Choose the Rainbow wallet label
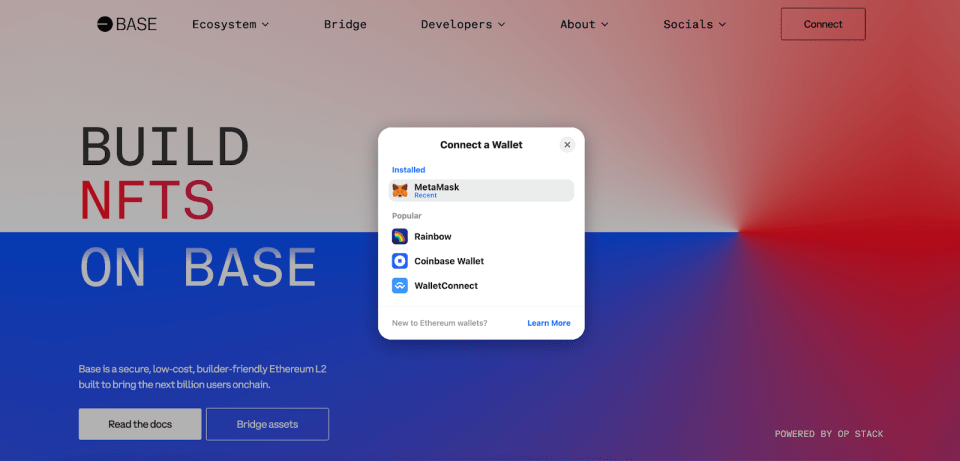The width and height of the screenshot is (960, 461). [x=433, y=237]
